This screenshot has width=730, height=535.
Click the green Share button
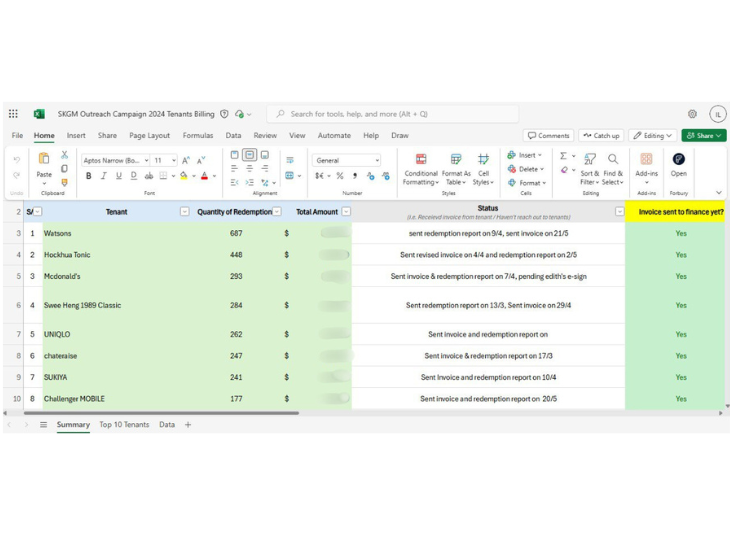pyautogui.click(x=703, y=135)
